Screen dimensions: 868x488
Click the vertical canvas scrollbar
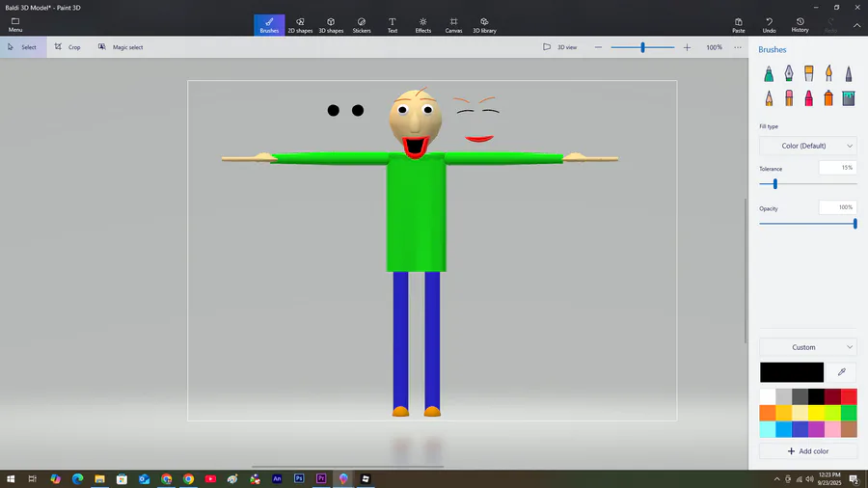746,270
